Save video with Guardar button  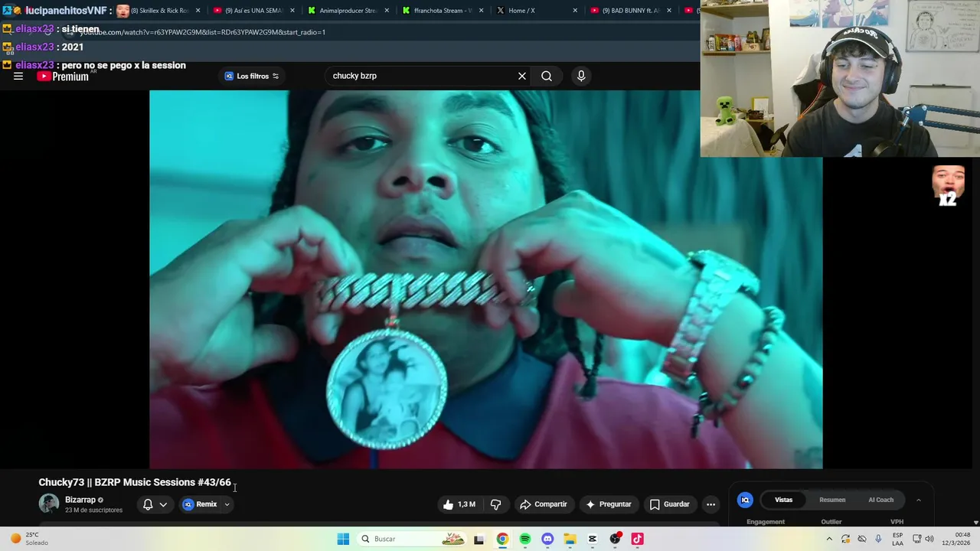click(669, 504)
